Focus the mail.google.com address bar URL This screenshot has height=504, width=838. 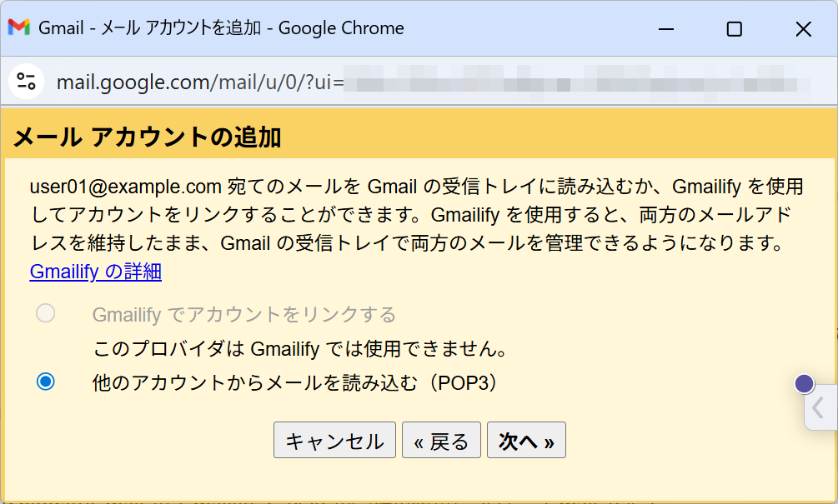pos(200,82)
